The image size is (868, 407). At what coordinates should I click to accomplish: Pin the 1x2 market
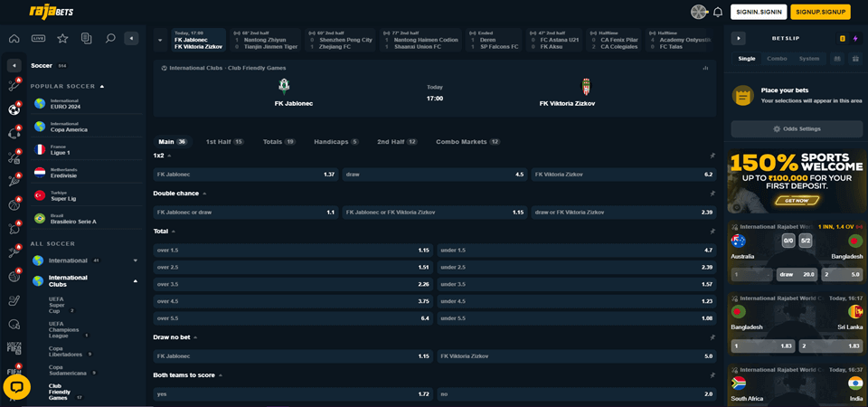click(x=712, y=156)
